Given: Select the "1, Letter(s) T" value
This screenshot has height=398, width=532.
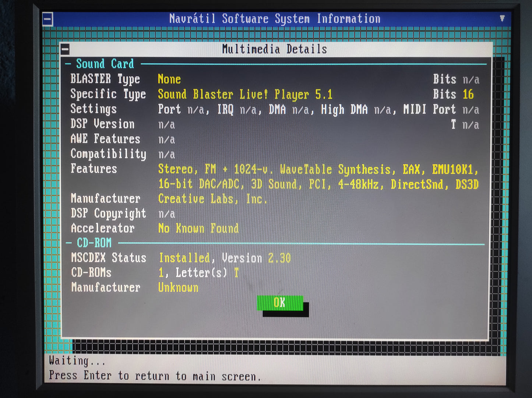Looking at the screenshot, I should coord(199,273).
